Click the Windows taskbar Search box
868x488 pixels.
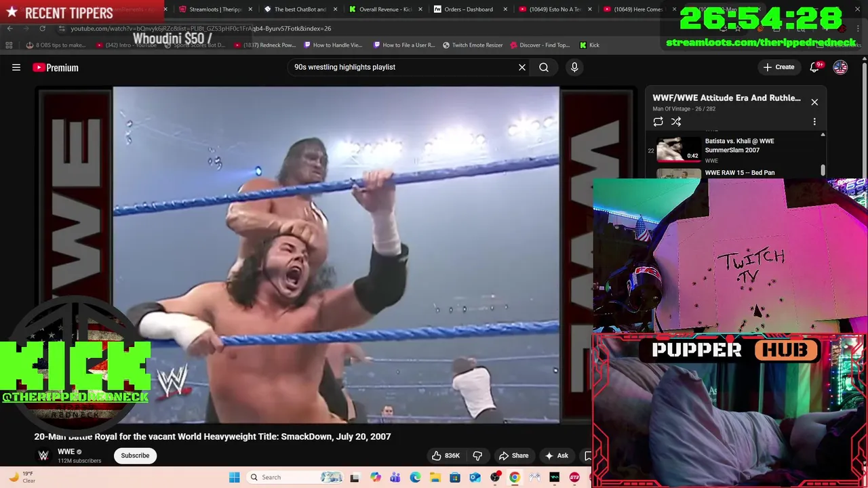(x=296, y=477)
